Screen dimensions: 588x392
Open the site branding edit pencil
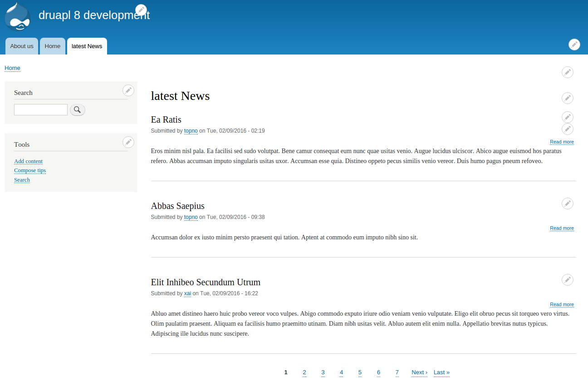point(141,10)
